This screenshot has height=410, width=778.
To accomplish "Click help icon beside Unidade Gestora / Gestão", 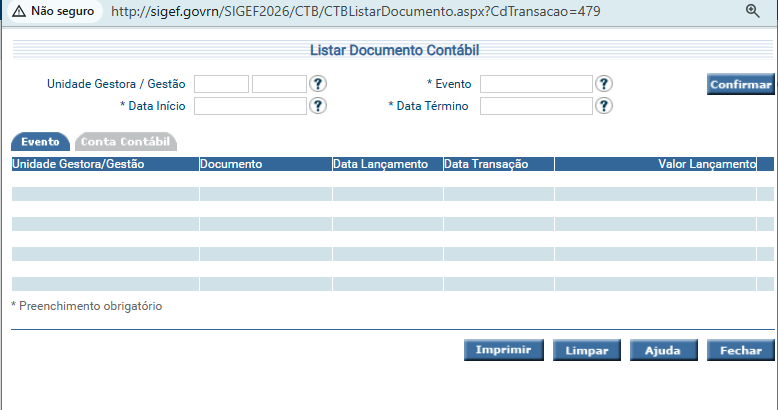I will click(x=319, y=84).
